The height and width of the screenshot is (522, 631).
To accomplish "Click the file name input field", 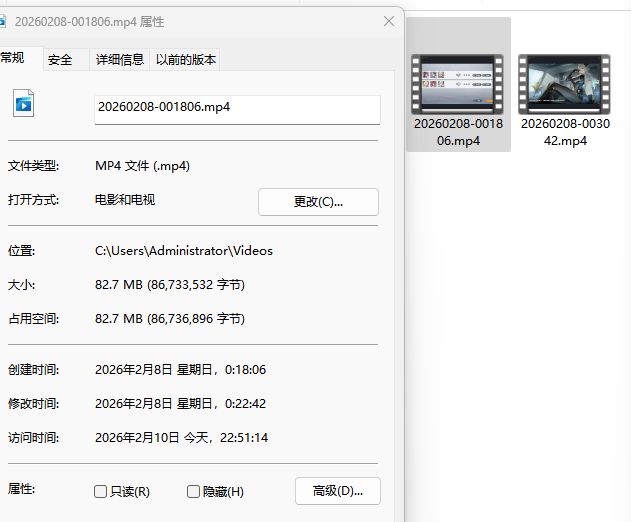I will point(237,110).
